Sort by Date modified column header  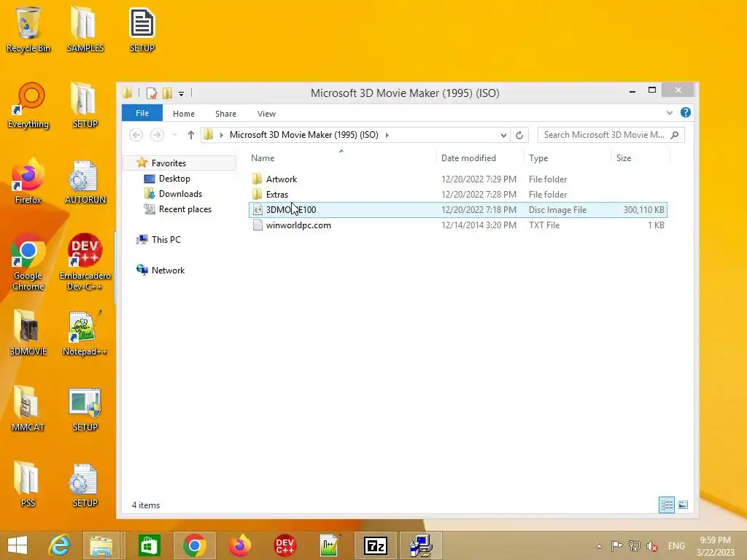click(480, 158)
